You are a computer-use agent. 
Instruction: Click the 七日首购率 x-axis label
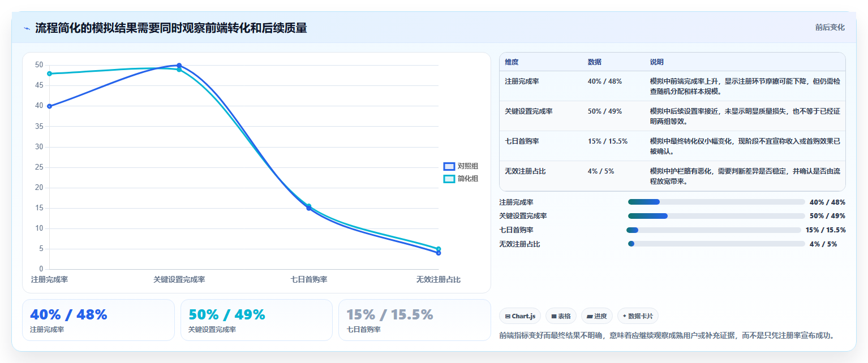point(309,279)
